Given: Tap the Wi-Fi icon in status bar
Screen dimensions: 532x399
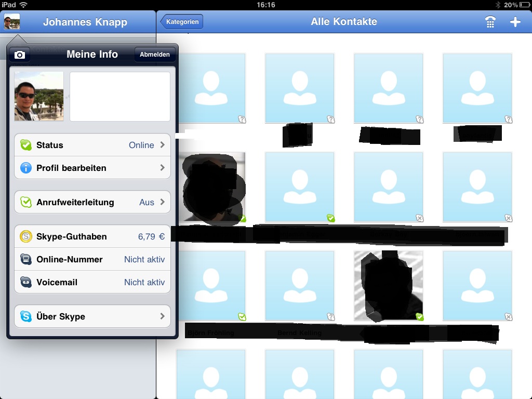Looking at the screenshot, I should point(23,5).
